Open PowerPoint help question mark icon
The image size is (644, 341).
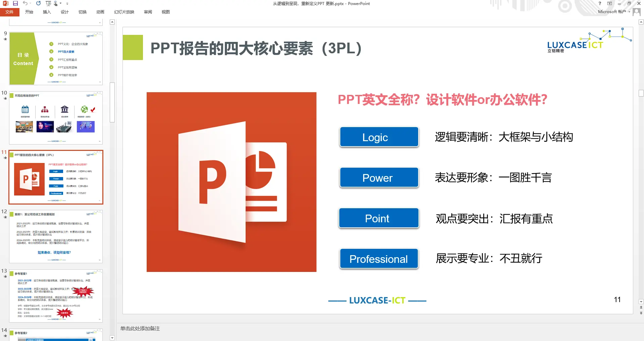pyautogui.click(x=600, y=3)
